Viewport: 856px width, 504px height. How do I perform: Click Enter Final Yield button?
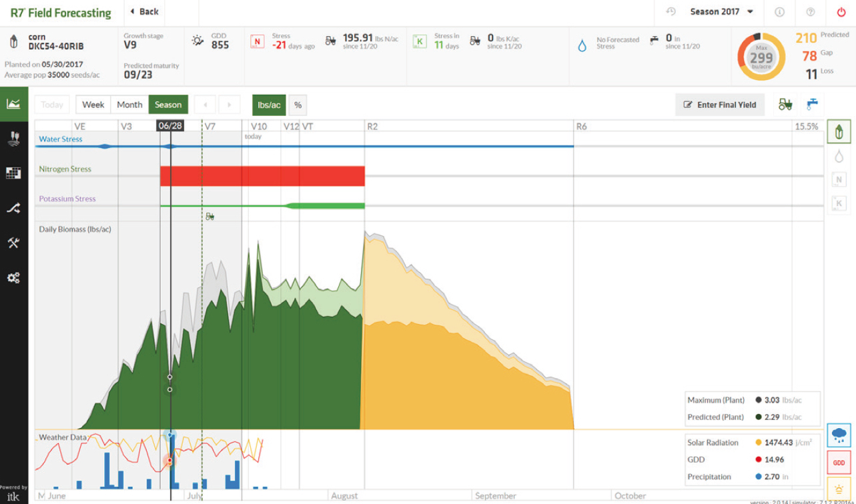point(720,105)
